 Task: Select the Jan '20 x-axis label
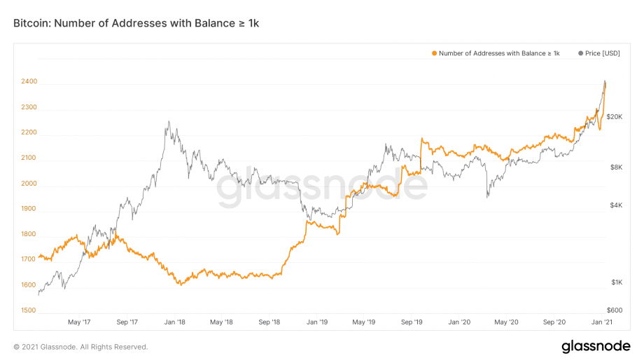[x=459, y=322]
